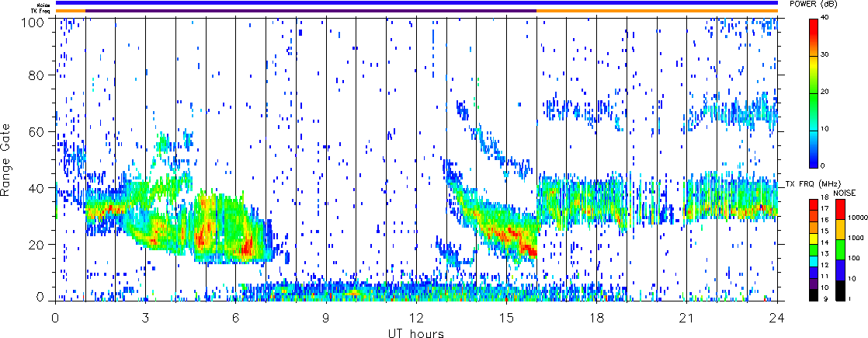Select the 'POWER (dB)' legend title
Image resolution: width=868 pixels, height=338 pixels.
[x=813, y=4]
